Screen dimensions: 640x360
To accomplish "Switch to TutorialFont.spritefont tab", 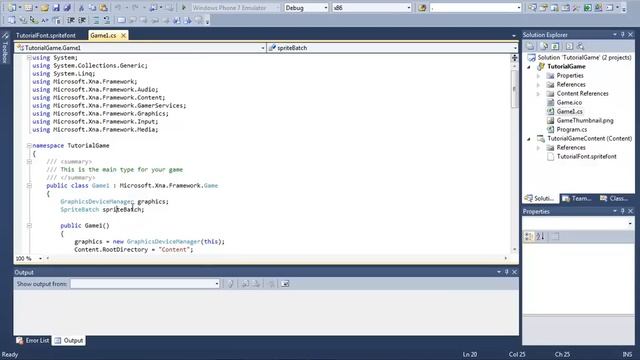I will tap(46, 36).
